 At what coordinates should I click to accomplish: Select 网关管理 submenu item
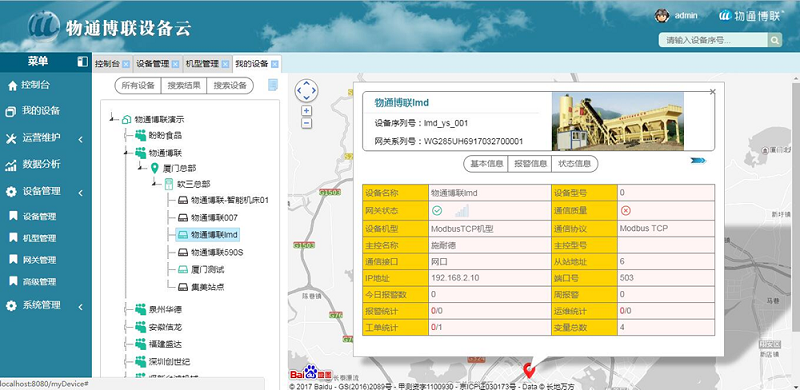[x=40, y=260]
